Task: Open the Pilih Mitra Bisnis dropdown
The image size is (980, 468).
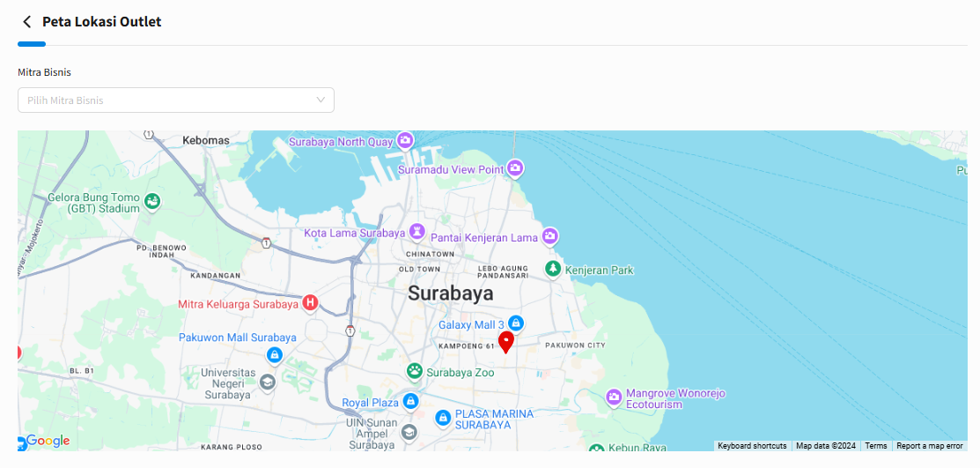Action: (x=175, y=100)
